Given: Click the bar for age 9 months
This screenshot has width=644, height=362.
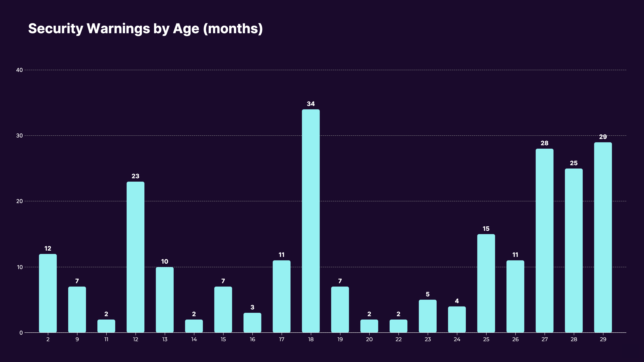Looking at the screenshot, I should pyautogui.click(x=77, y=309).
